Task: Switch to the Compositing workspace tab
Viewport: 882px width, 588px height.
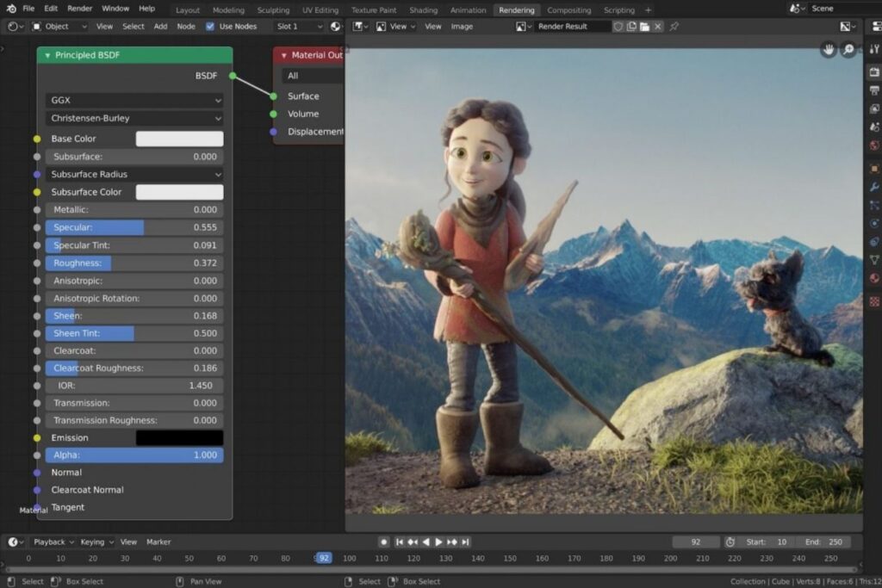Action: (568, 10)
